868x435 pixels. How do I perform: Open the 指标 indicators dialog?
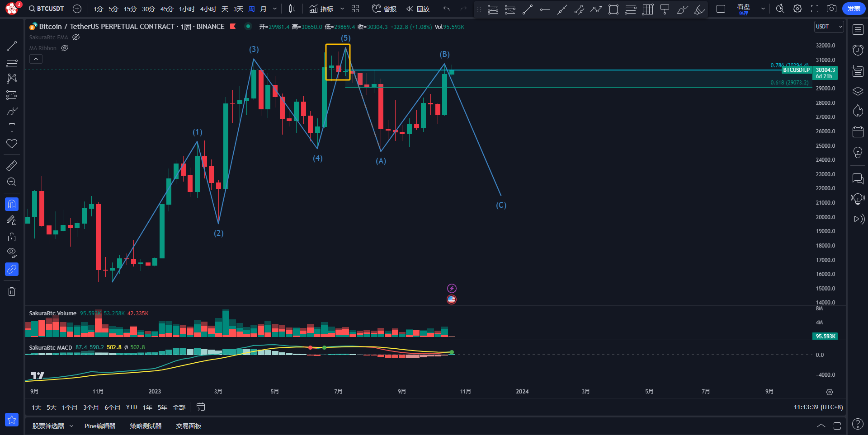point(321,9)
